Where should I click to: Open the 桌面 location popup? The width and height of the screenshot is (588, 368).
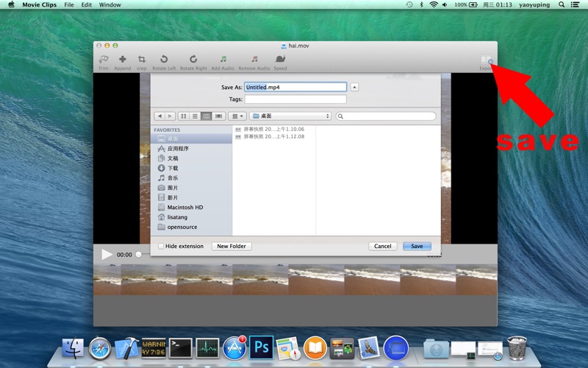290,116
